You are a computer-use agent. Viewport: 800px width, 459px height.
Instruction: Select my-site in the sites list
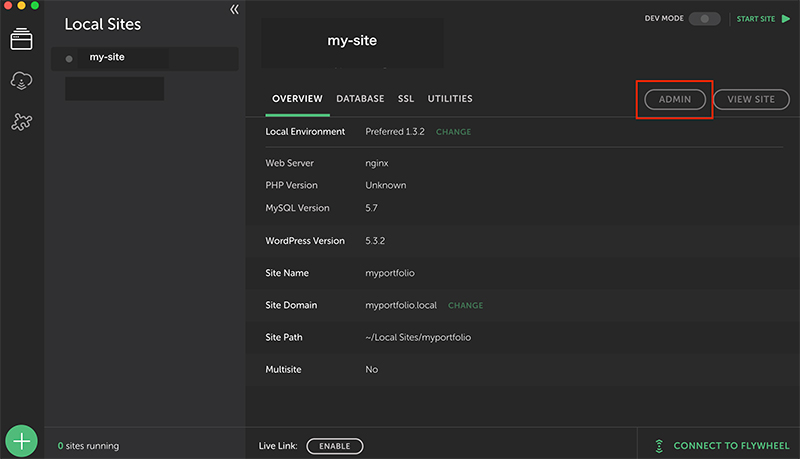144,58
